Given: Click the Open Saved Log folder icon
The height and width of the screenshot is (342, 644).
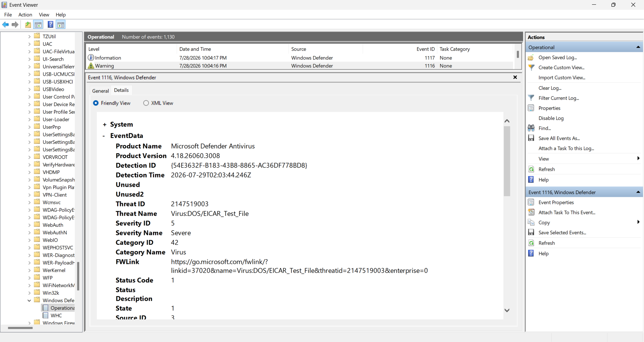Looking at the screenshot, I should click(531, 58).
